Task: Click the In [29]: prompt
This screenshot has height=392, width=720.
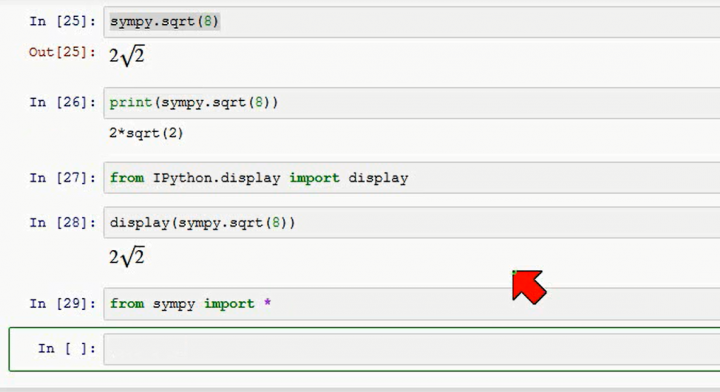Action: [63, 303]
